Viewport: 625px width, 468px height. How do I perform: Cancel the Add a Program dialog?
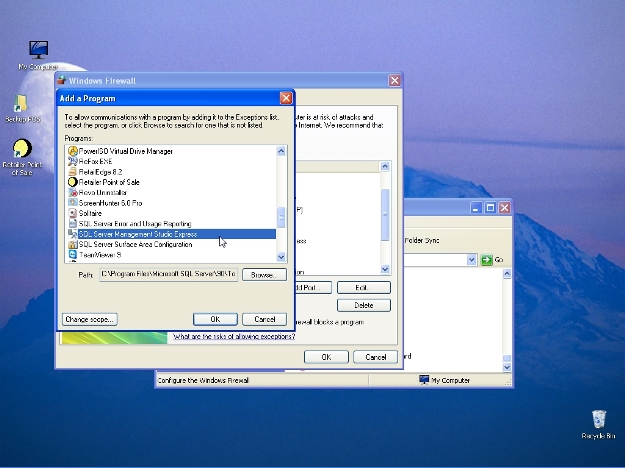(265, 319)
